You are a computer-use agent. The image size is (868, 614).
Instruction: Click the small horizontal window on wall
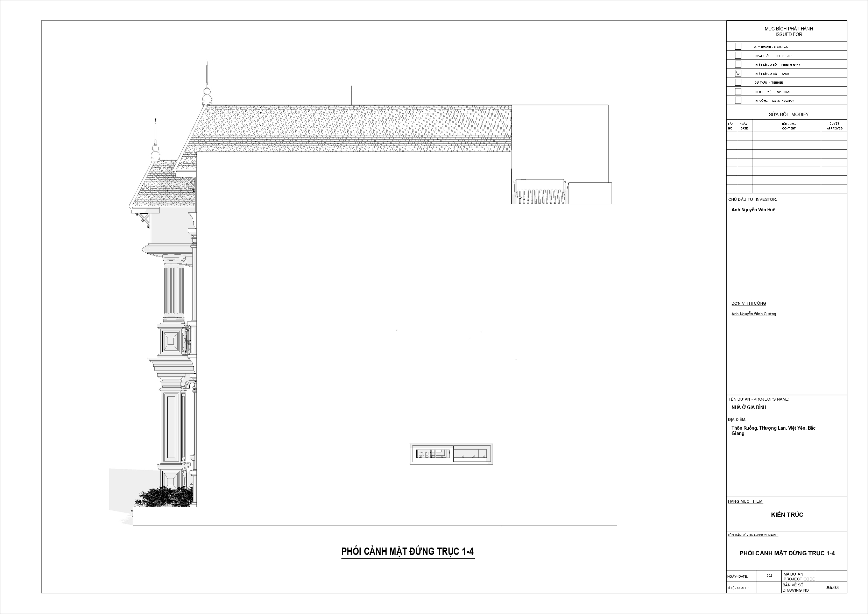coord(451,454)
